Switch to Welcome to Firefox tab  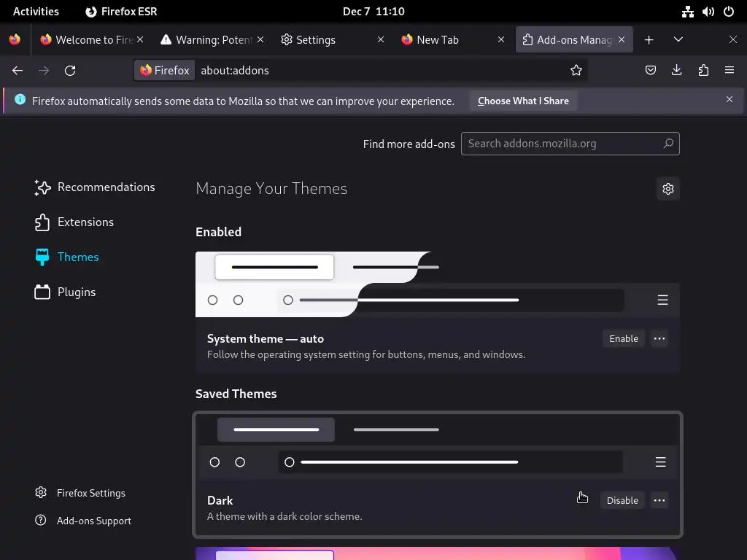tap(90, 39)
